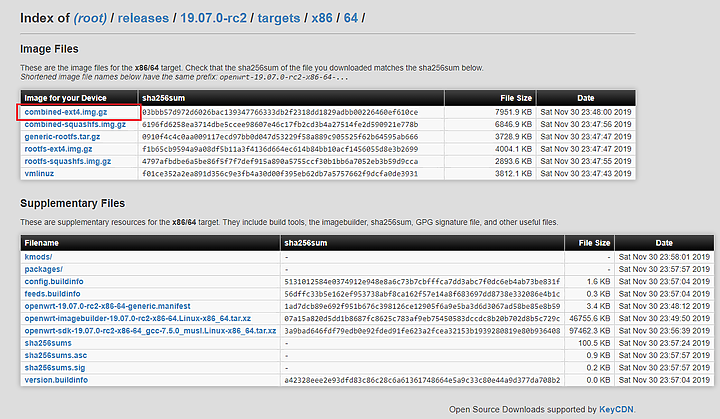The image size is (720, 419).
Task: Download rootfs-squashfs.img.gz image
Action: click(68, 162)
